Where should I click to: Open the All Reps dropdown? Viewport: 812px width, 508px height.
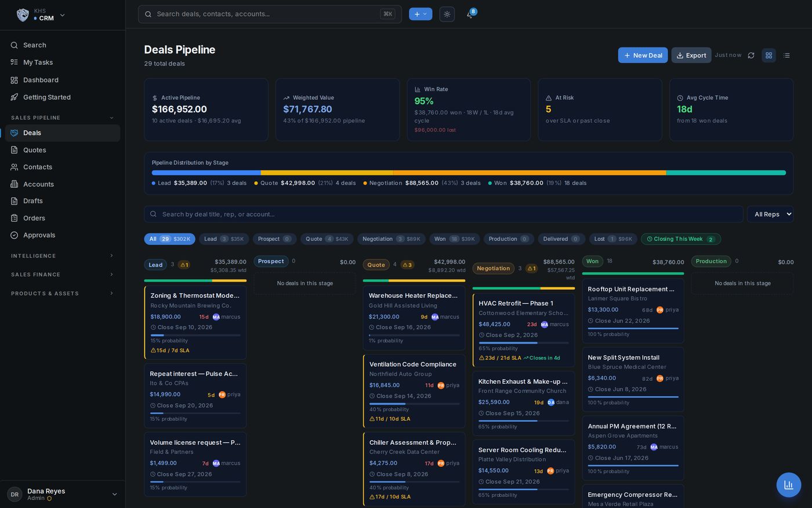(x=770, y=214)
